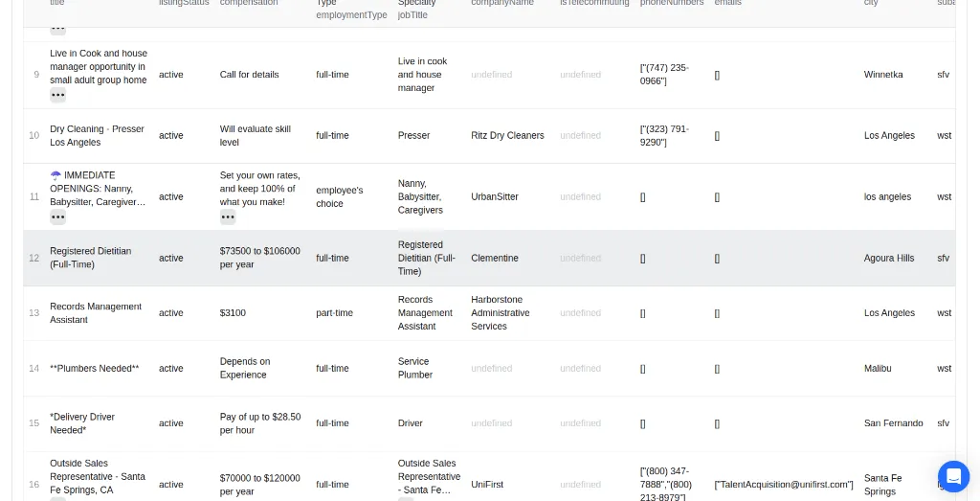Select the IMMEDIATE OPENINGS Nanny listing title
This screenshot has width=980, height=501.
[99, 189]
